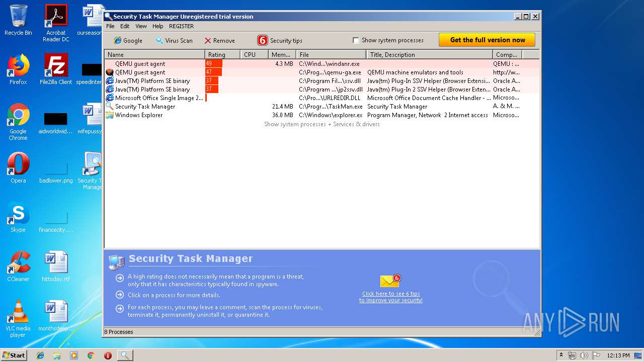
Task: Click link to see 6 security tips
Action: coord(391,297)
